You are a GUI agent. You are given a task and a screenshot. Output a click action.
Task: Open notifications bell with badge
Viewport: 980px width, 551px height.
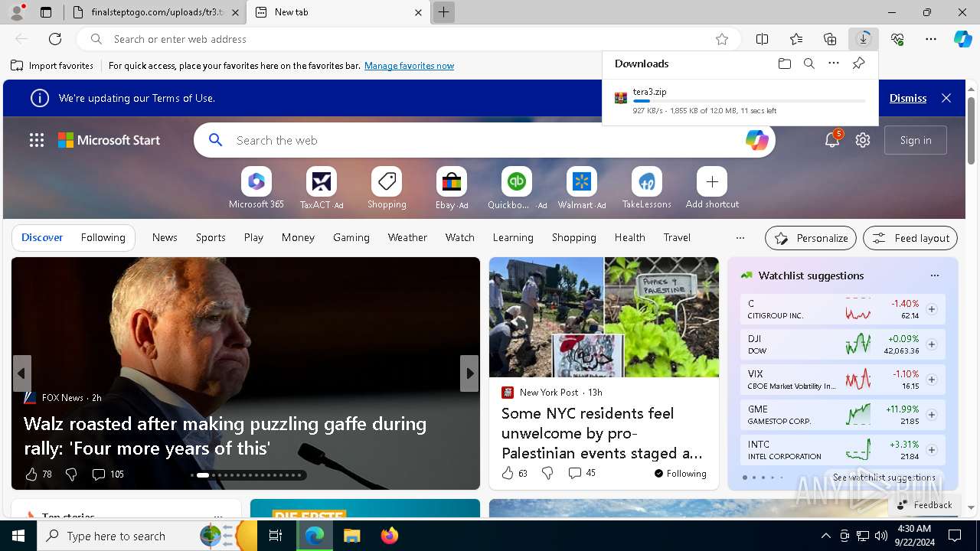(x=832, y=139)
